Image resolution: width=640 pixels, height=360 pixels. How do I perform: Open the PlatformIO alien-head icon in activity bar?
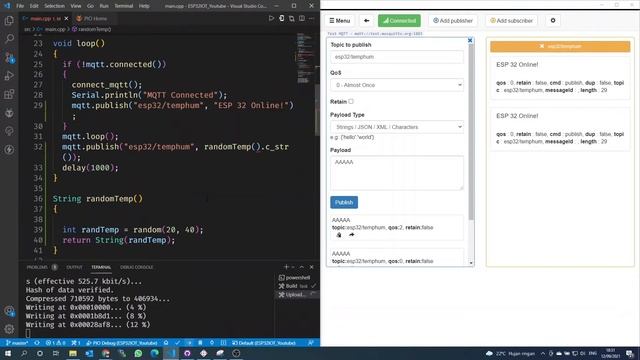tap(9, 113)
